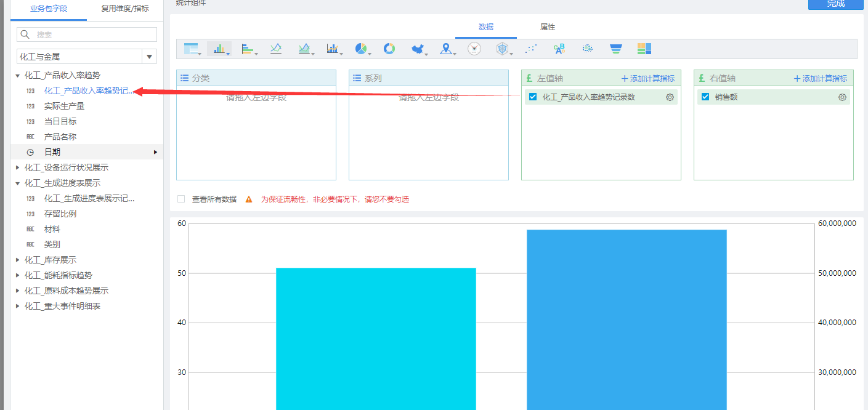Select the 存留比例 field
Viewport: 868px width, 410px height.
coord(60,214)
